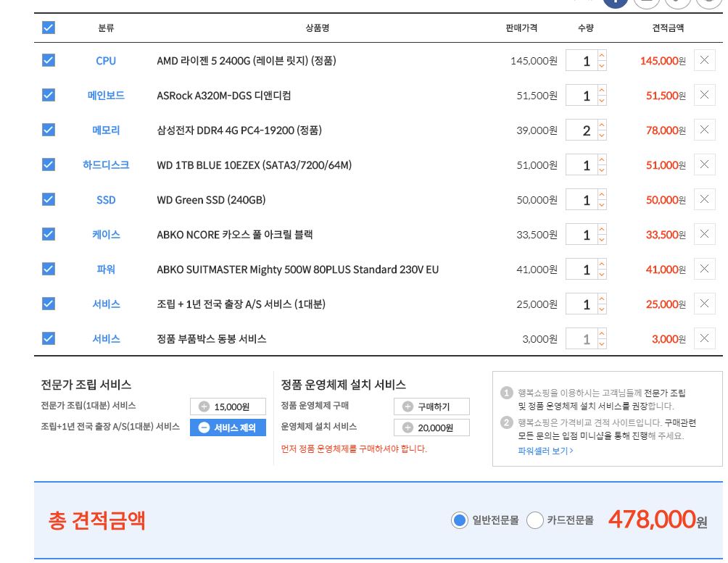The image size is (728, 563).
Task: Uncheck the 정품 부품박스 동봉 서비스 checkbox
Action: (x=49, y=338)
